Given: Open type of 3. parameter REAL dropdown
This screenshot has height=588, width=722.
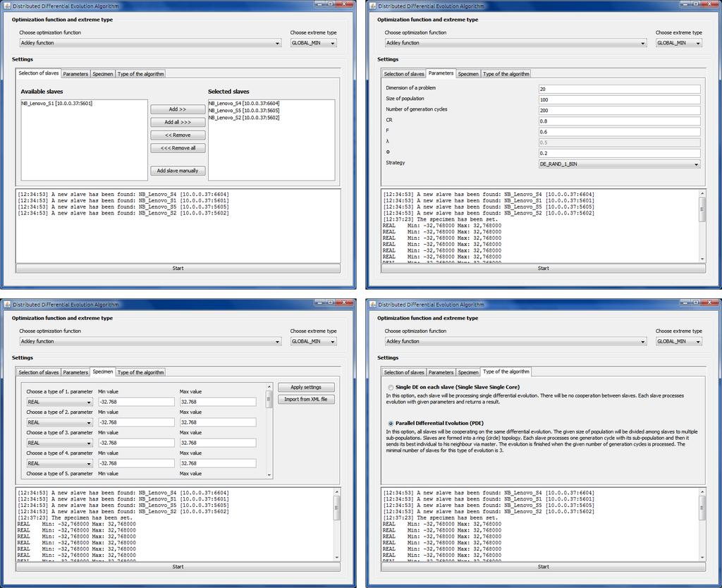Looking at the screenshot, I should point(59,443).
